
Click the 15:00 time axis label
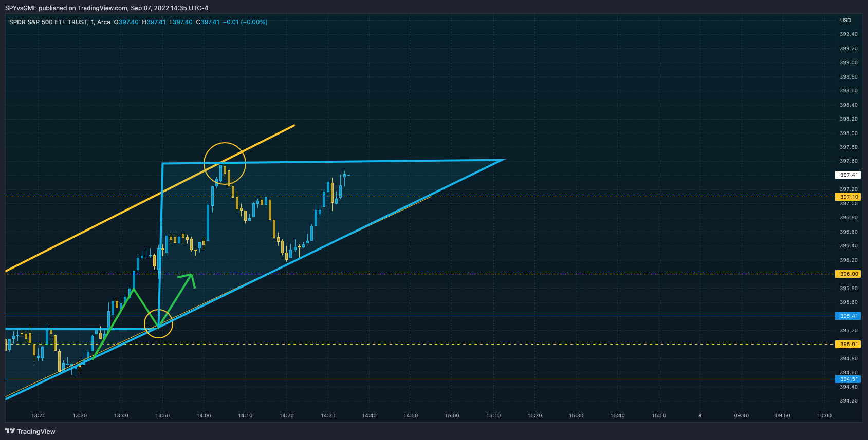(452, 416)
